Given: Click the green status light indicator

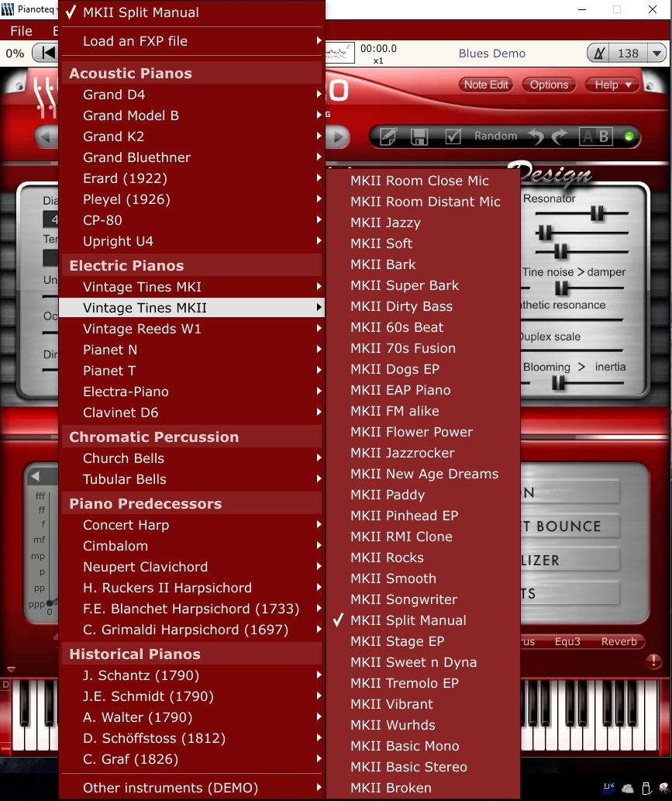Looking at the screenshot, I should (629, 136).
